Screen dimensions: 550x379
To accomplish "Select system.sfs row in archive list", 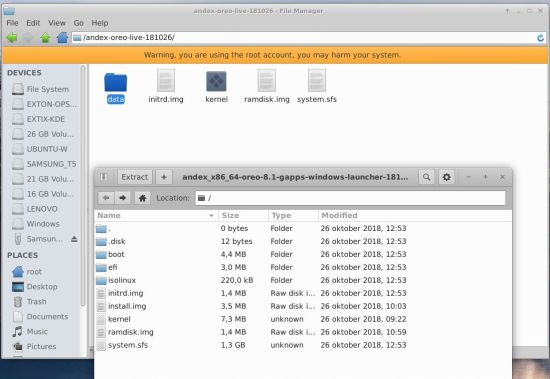I will pyautogui.click(x=303, y=345).
